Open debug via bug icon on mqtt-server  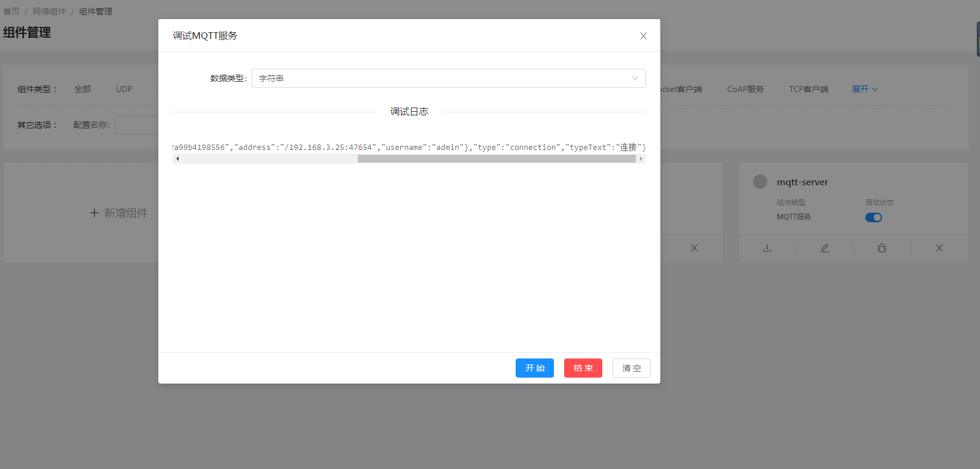tap(882, 248)
